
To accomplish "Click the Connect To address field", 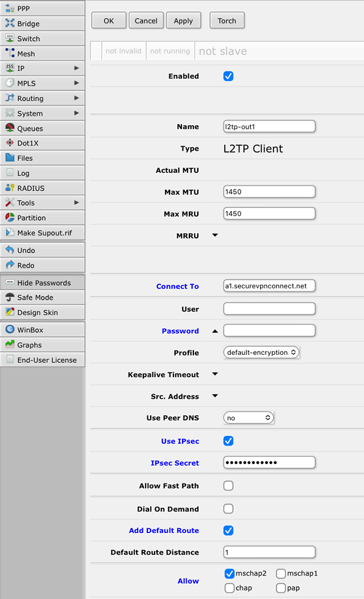I will coord(269,286).
